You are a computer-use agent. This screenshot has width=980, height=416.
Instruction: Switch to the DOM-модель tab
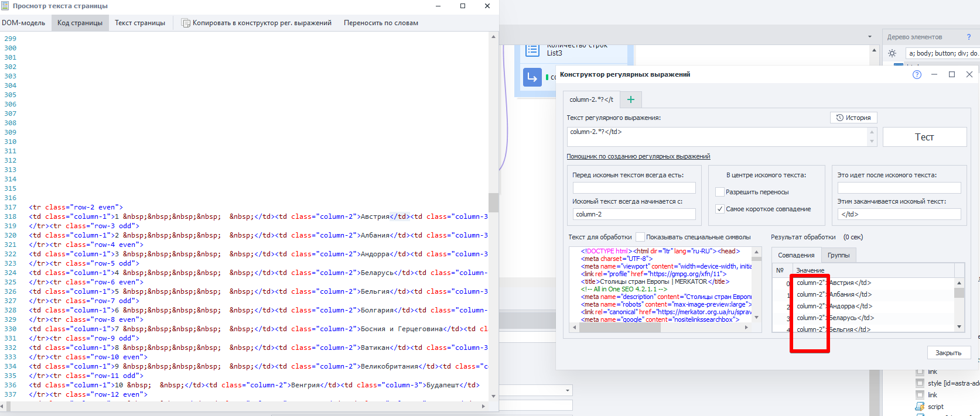pyautogui.click(x=23, y=23)
